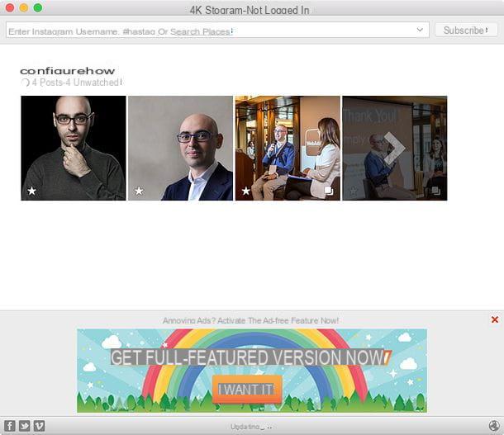Click the Subscribe button
Screen dimensions: 504x435
pyautogui.click(x=466, y=31)
